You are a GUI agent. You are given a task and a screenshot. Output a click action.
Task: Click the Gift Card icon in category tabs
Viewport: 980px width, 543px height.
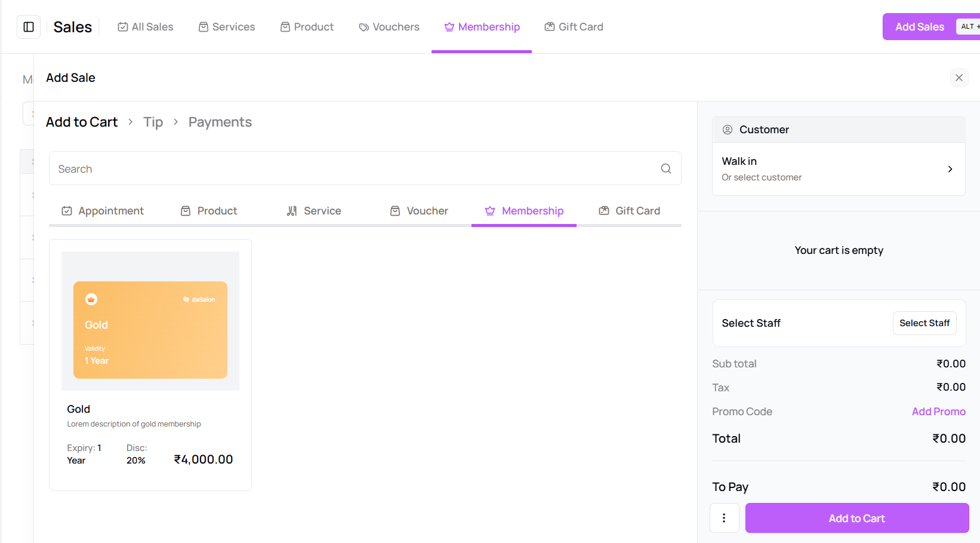(604, 211)
